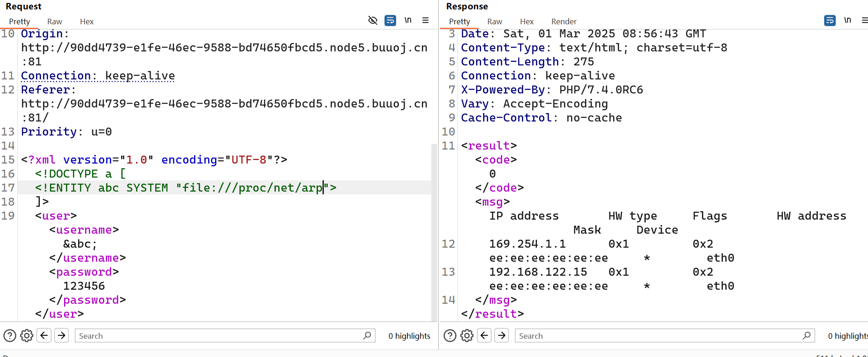Image resolution: width=868 pixels, height=357 pixels.
Task: Click the Cache-Control: no-cache header
Action: tap(542, 118)
